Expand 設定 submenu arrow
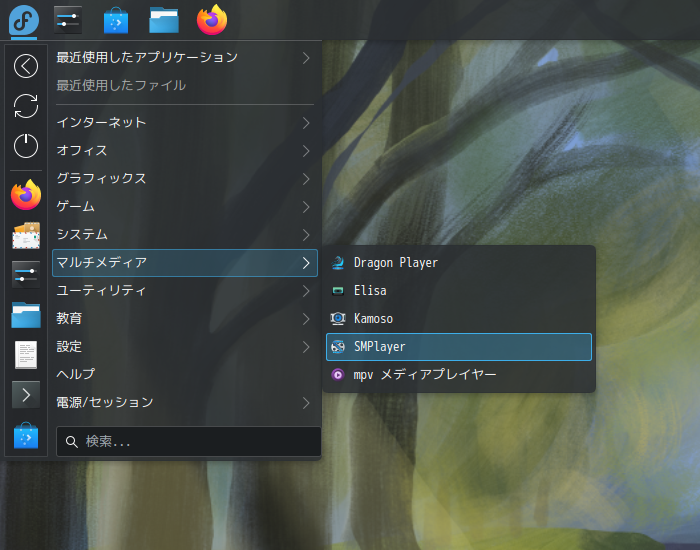This screenshot has width=700, height=550. click(x=306, y=347)
